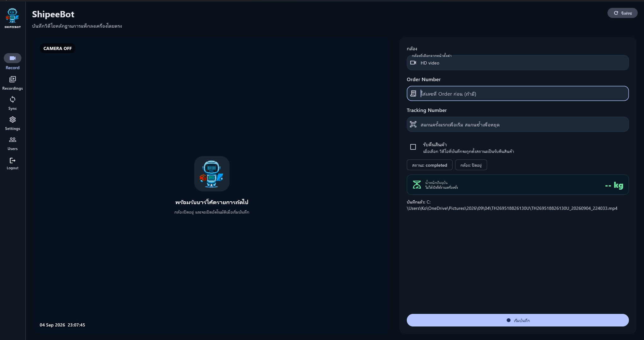Viewport: 644px width, 340px height.
Task: Click the saved file path ending in 224033.mp4
Action: coord(512,205)
